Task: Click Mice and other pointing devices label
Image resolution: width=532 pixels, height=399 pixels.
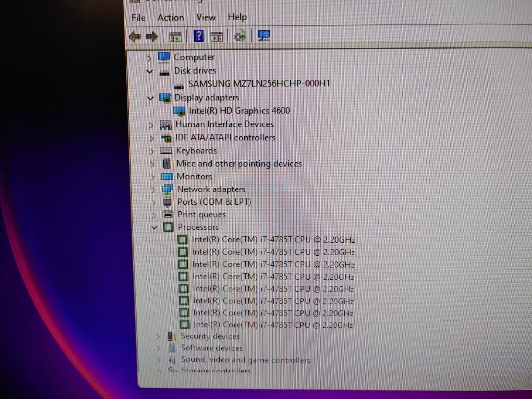Action: 239,164
